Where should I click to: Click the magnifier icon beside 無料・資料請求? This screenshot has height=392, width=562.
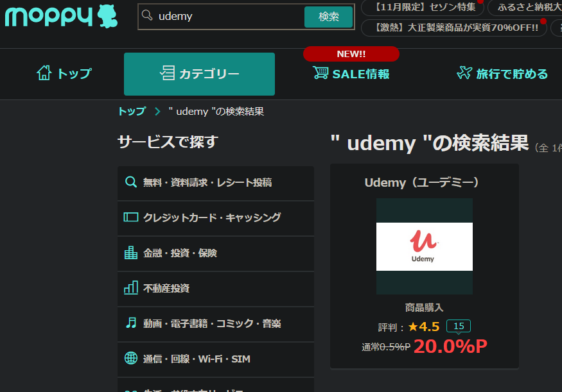[131, 182]
